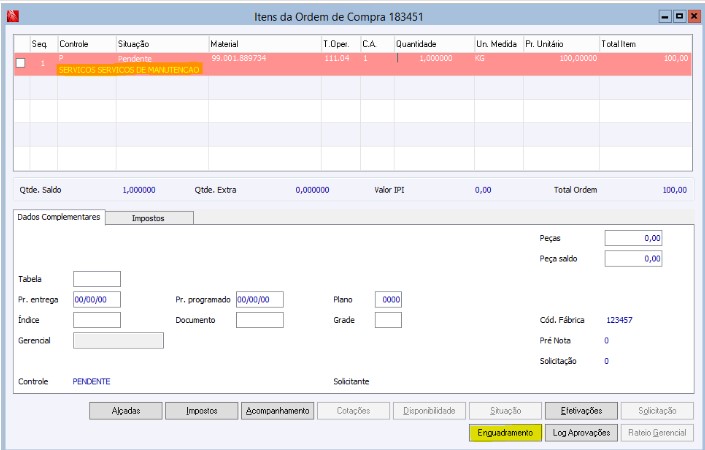Click the T.Oper. column header
705x450 pixels.
[x=341, y=44]
